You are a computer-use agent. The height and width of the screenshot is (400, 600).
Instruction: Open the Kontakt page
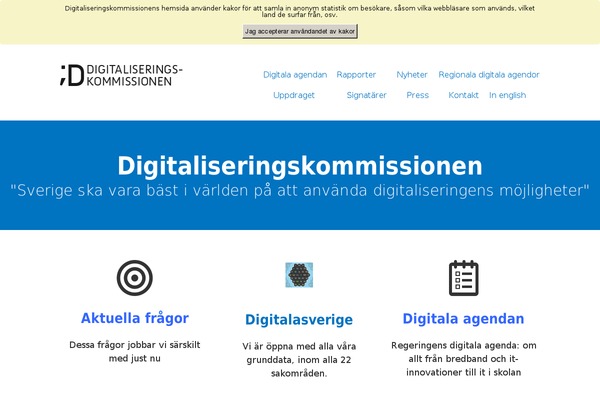[x=463, y=95]
